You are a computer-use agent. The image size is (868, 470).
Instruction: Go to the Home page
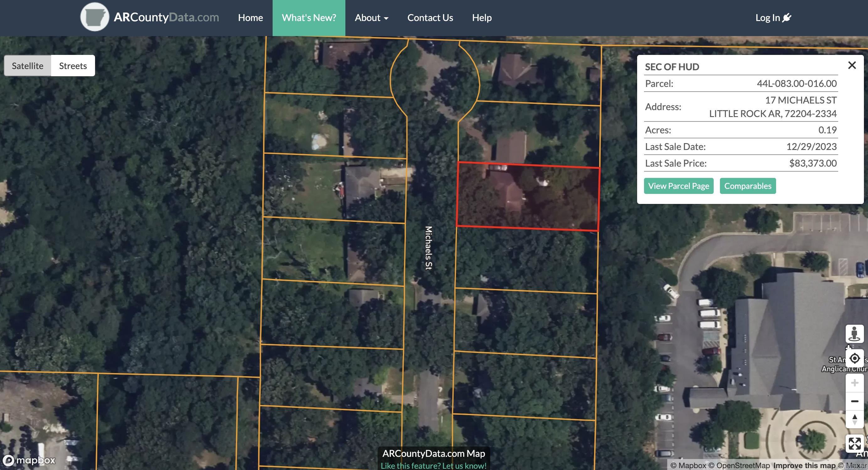pos(250,18)
